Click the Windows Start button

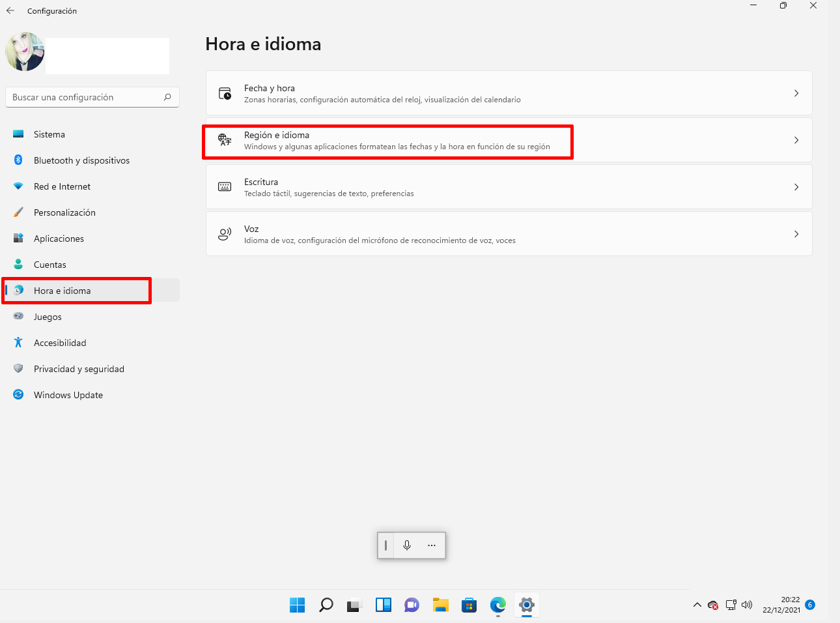click(297, 605)
